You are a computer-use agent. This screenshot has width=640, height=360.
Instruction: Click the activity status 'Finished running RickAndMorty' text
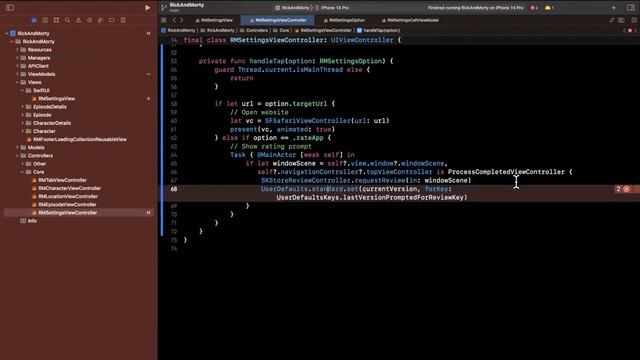coord(475,8)
